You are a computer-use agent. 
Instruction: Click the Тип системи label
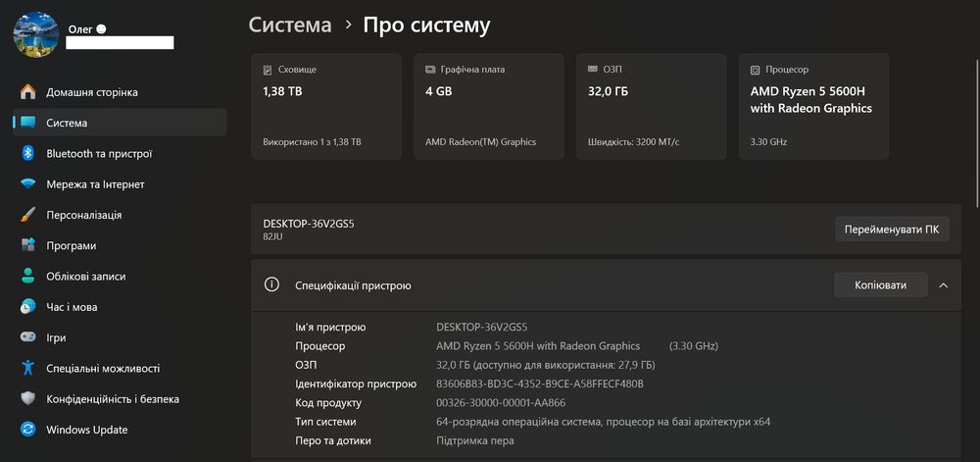click(x=325, y=422)
